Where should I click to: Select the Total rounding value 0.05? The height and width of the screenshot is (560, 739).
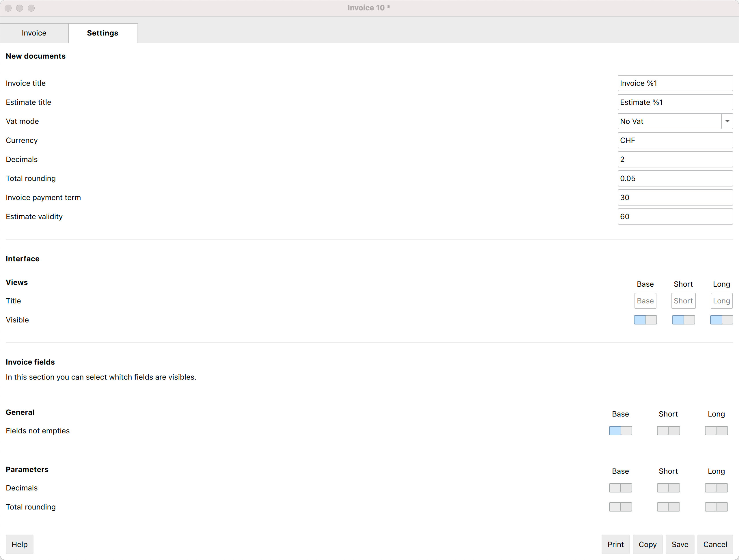(x=675, y=178)
